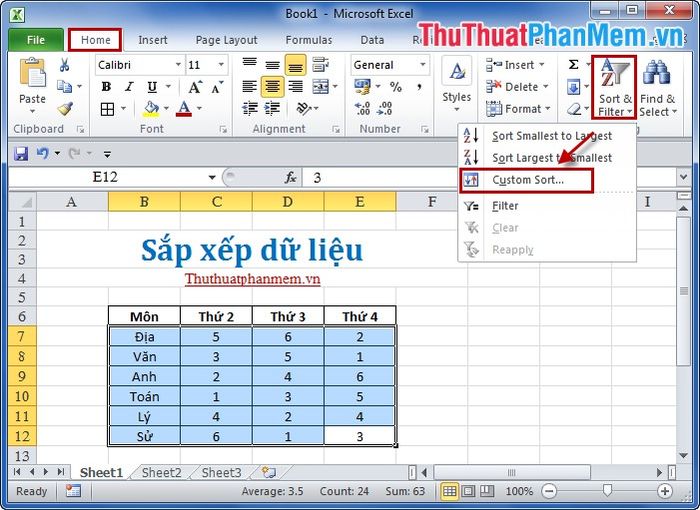Open the Calibri font name dropdown

coord(178,65)
